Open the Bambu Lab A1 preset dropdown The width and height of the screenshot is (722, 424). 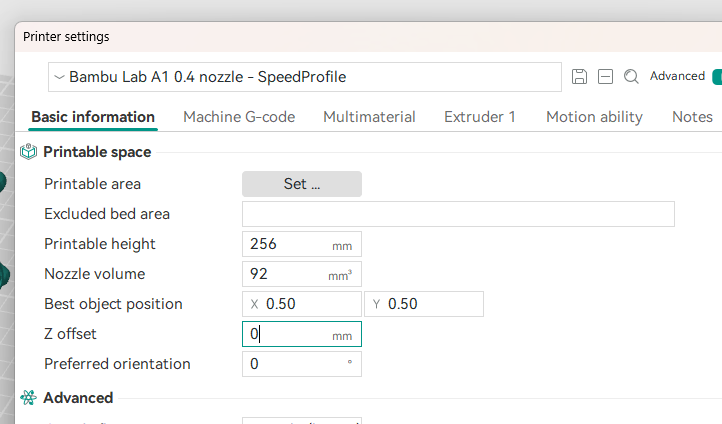coord(305,77)
